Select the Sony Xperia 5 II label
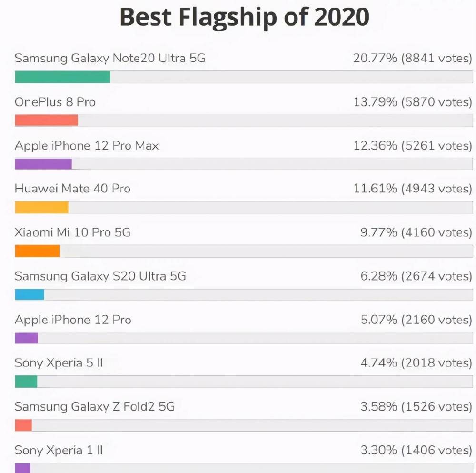Image resolution: width=476 pixels, height=473 pixels. pos(59,363)
